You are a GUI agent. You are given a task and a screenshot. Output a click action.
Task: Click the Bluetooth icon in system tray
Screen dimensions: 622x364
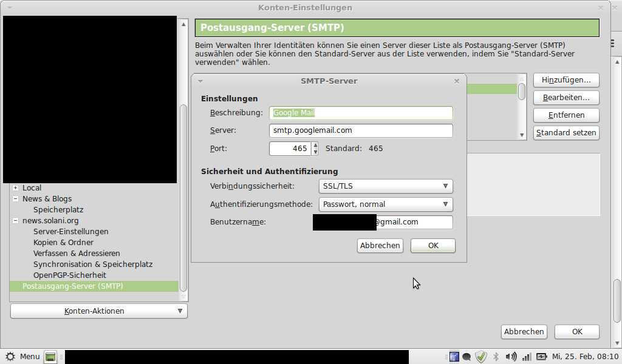pyautogui.click(x=496, y=357)
